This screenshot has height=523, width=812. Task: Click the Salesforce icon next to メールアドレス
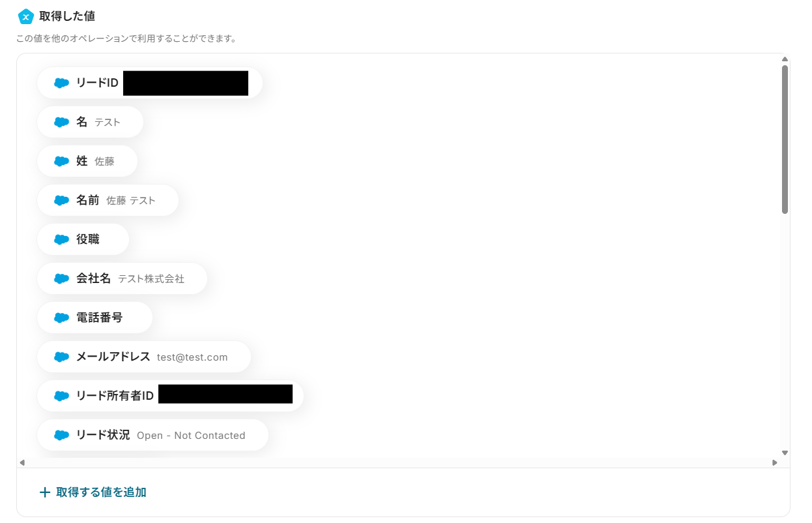(x=61, y=357)
